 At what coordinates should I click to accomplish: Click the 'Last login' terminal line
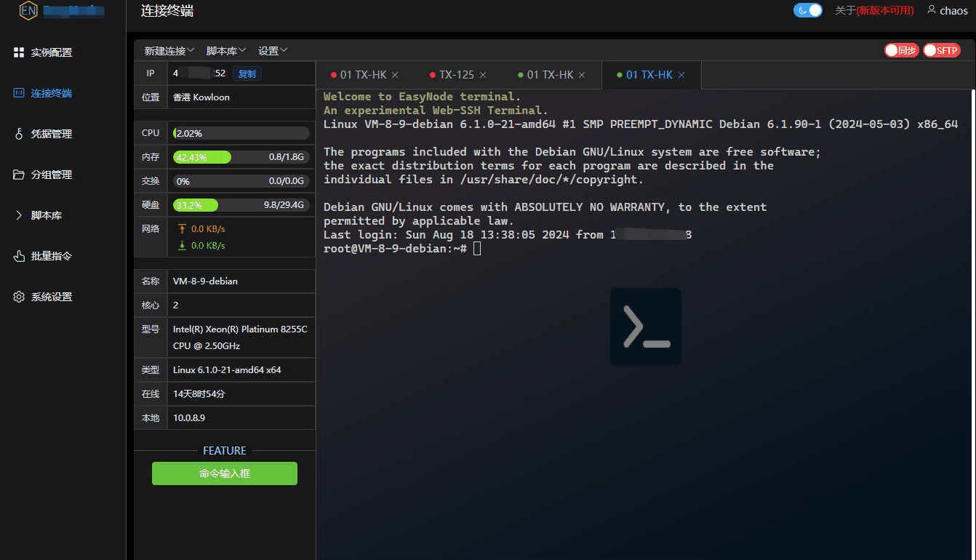click(508, 235)
